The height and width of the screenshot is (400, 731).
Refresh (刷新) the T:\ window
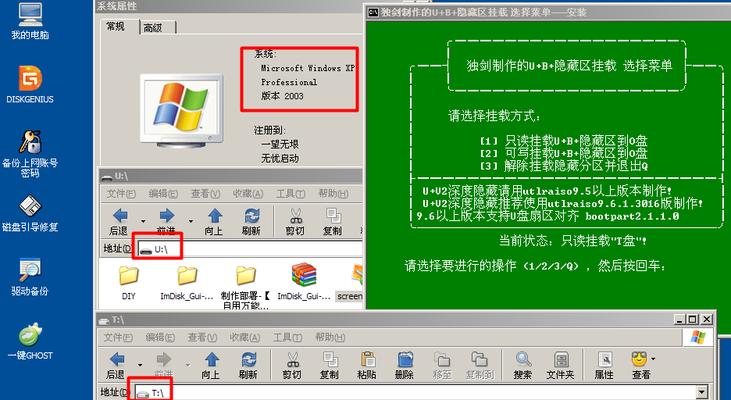248,366
